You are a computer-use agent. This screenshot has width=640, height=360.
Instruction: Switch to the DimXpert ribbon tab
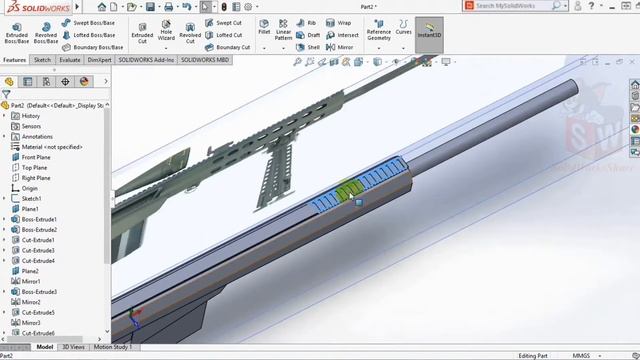point(100,60)
